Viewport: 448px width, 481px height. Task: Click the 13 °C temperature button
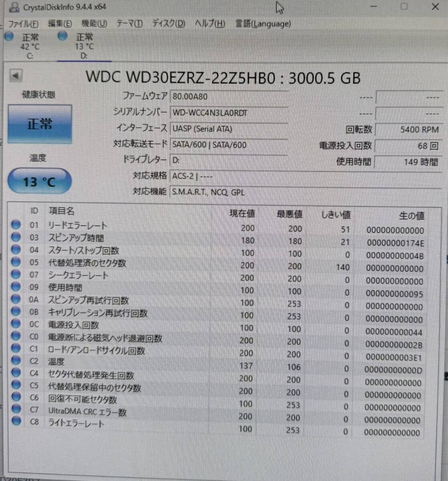(39, 182)
